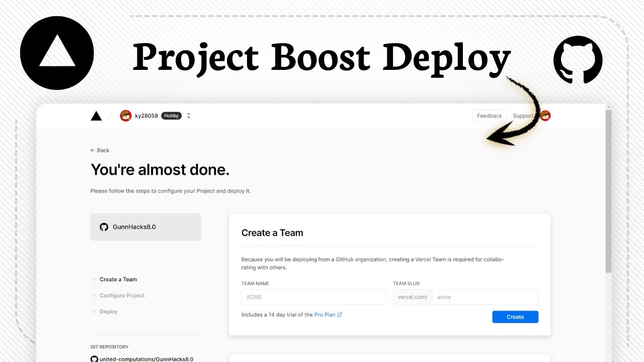This screenshot has width=644, height=362.
Task: Click the blue Create button
Action: click(x=515, y=317)
